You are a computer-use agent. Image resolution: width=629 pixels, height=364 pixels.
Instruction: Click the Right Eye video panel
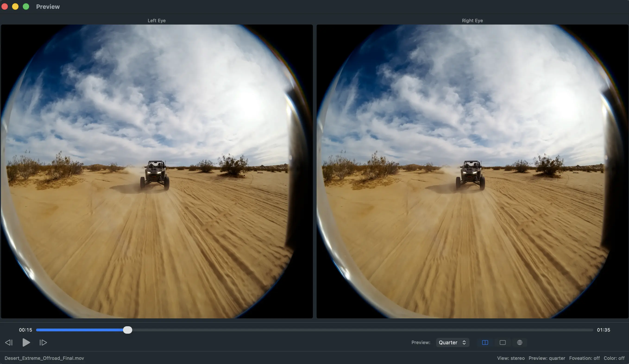(x=472, y=171)
